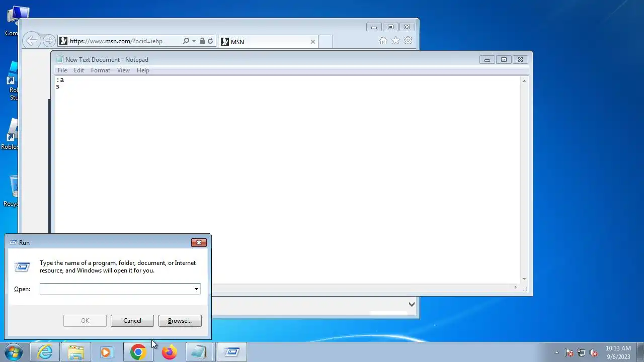The width and height of the screenshot is (644, 362).
Task: Open network status tray icon
Action: pos(581,352)
